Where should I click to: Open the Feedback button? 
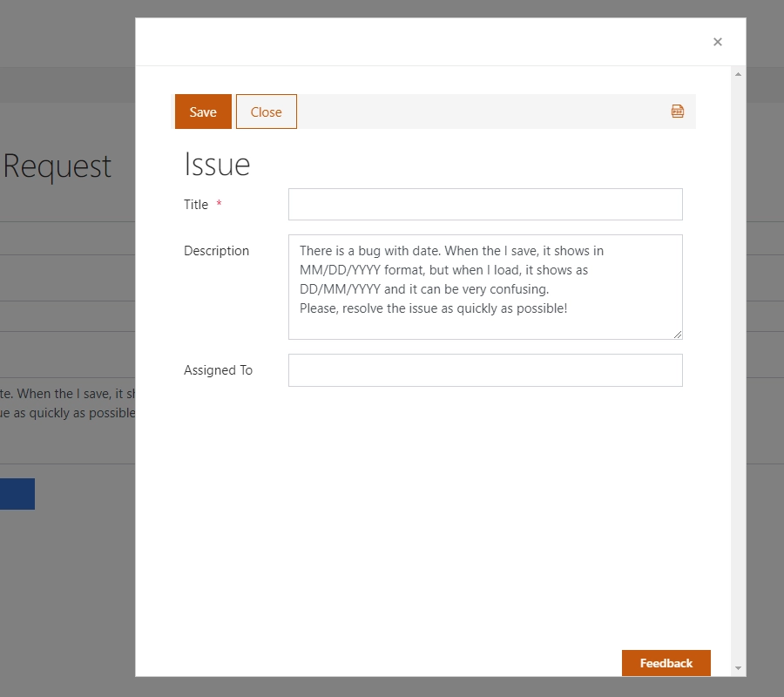point(666,663)
